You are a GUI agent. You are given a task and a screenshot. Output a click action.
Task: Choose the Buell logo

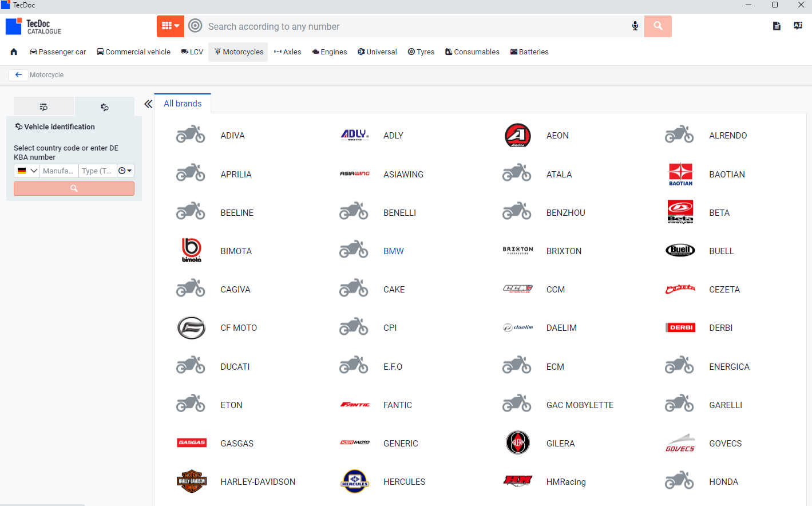(680, 250)
